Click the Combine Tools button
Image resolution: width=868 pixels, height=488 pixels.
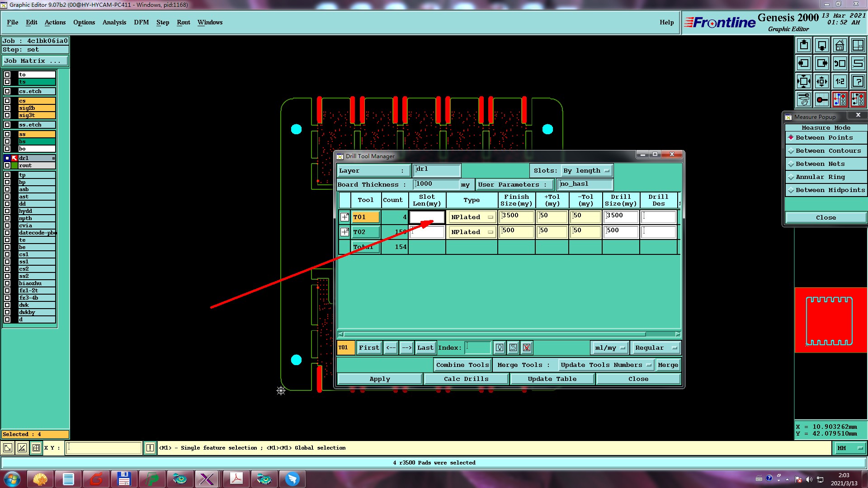[x=462, y=365]
